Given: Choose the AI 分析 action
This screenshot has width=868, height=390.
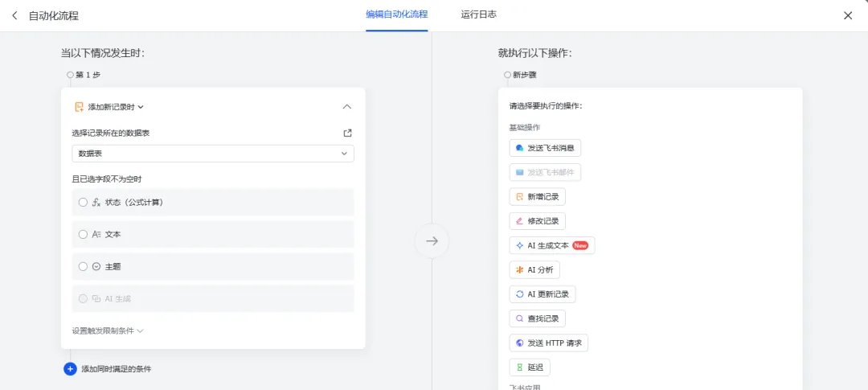Looking at the screenshot, I should pos(534,270).
